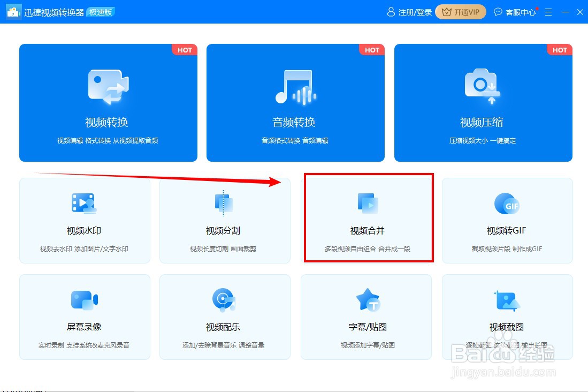Click the 视频压缩 camera compress icon
This screenshot has width=588, height=392.
[x=482, y=86]
